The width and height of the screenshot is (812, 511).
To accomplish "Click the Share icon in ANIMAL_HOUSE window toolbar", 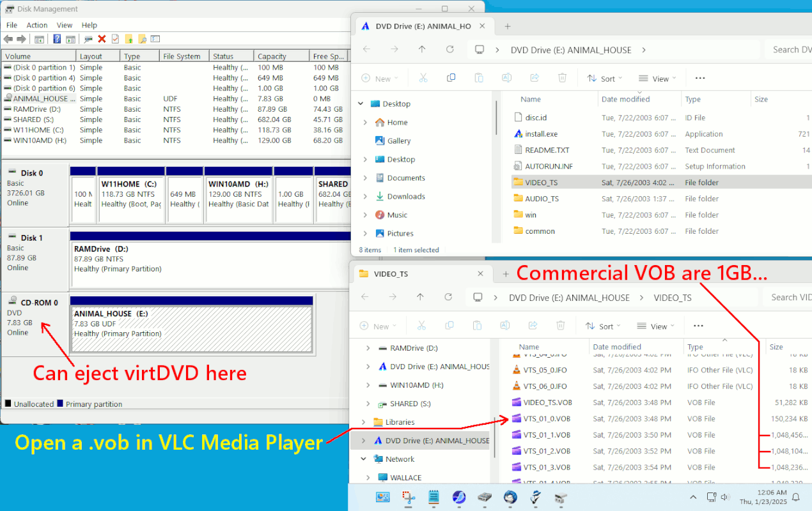I will 535,78.
